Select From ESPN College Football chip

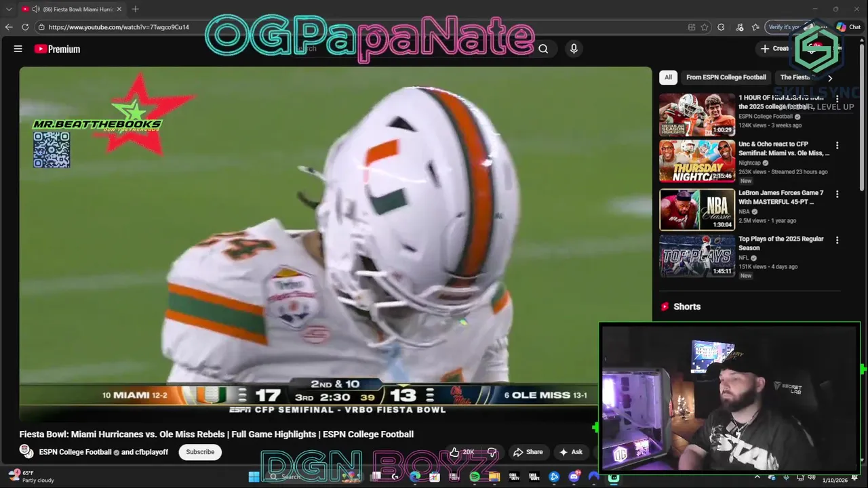click(726, 77)
